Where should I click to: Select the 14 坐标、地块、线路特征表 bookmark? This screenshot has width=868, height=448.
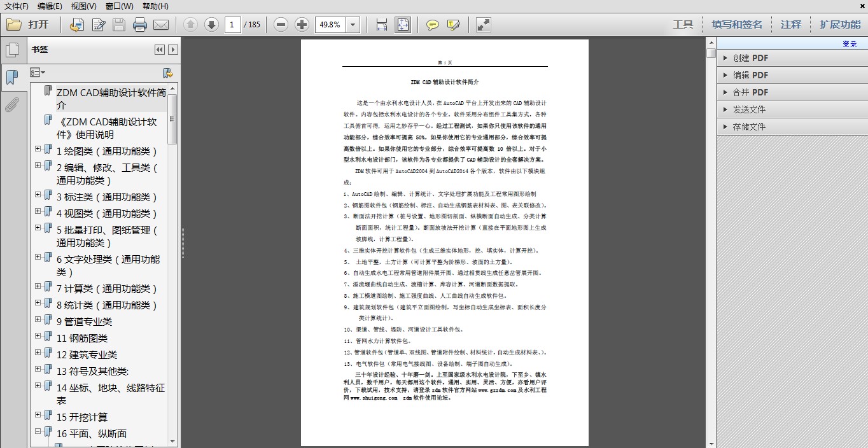click(x=110, y=394)
